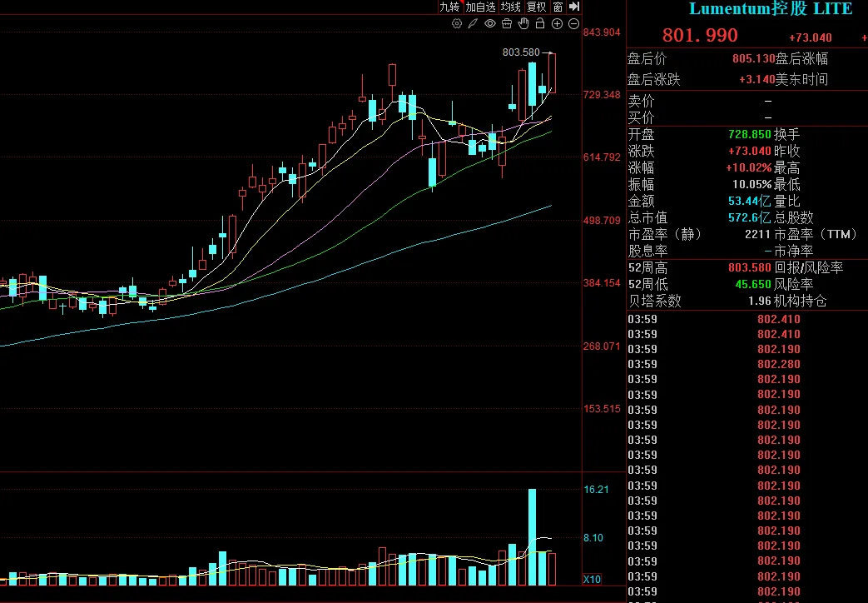Click the after-hours price 805.130
868x603 pixels.
[753, 59]
